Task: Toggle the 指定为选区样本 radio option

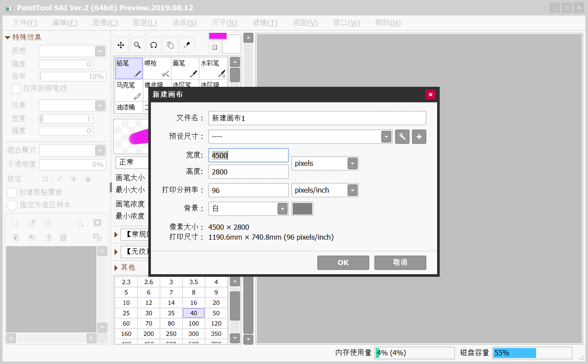Action: pyautogui.click(x=12, y=205)
